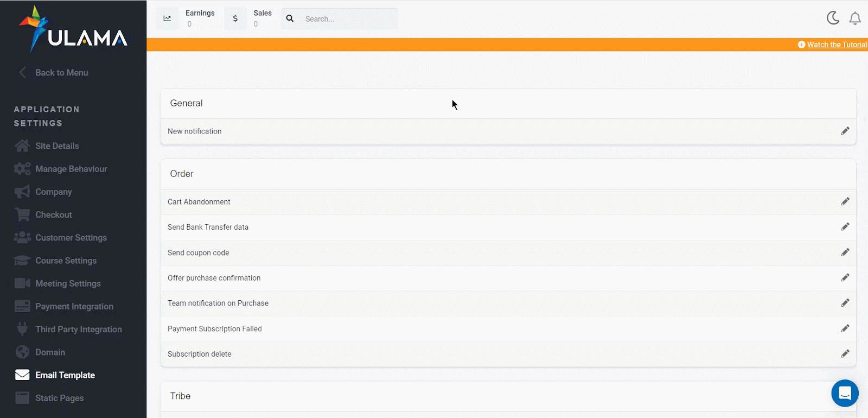Go back via Back to Menu
The height and width of the screenshot is (418, 868).
(x=54, y=73)
